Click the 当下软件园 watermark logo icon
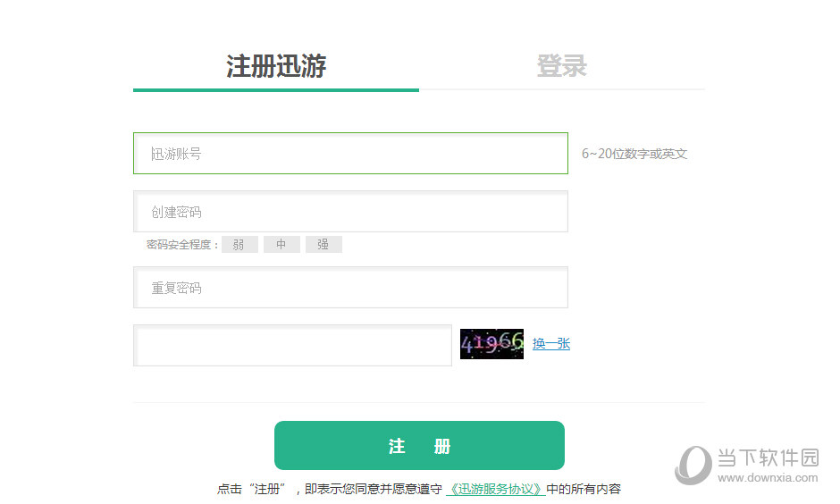 tap(693, 464)
